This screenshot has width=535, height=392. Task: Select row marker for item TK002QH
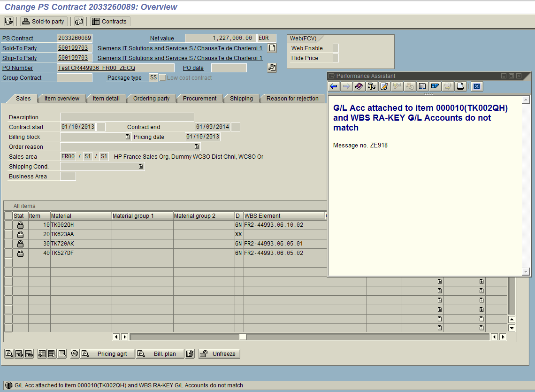pos(8,225)
